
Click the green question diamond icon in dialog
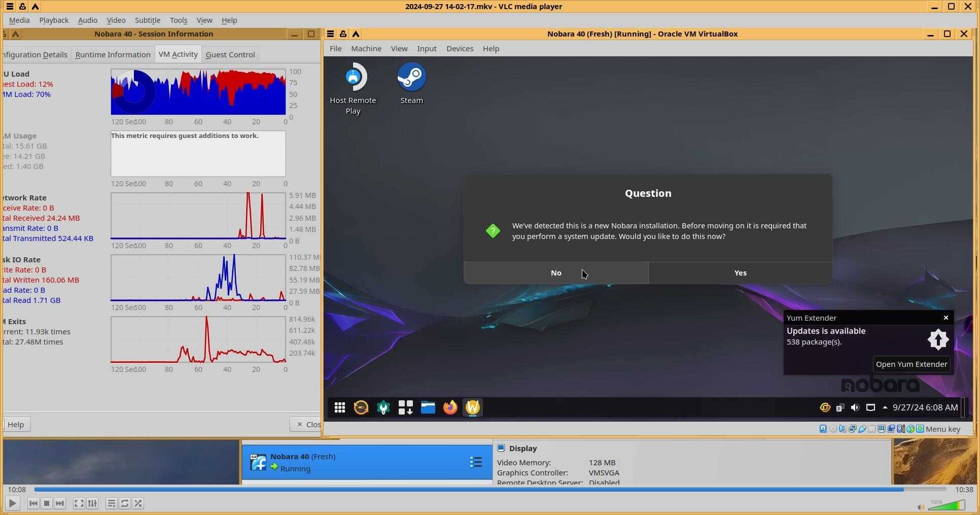(x=493, y=231)
